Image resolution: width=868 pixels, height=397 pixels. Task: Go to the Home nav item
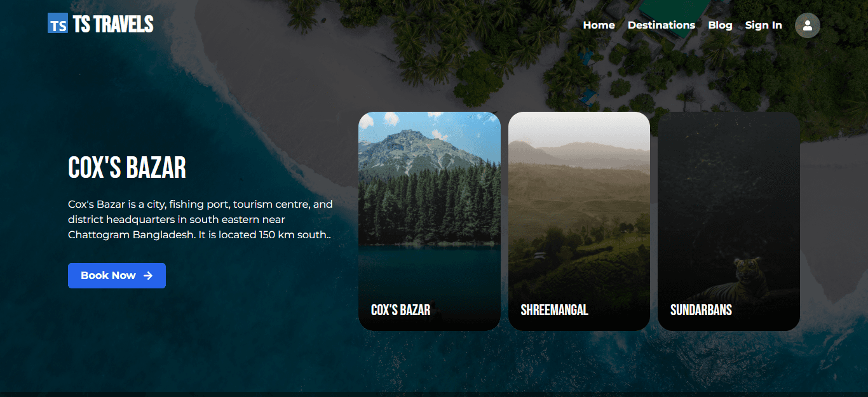(x=599, y=25)
